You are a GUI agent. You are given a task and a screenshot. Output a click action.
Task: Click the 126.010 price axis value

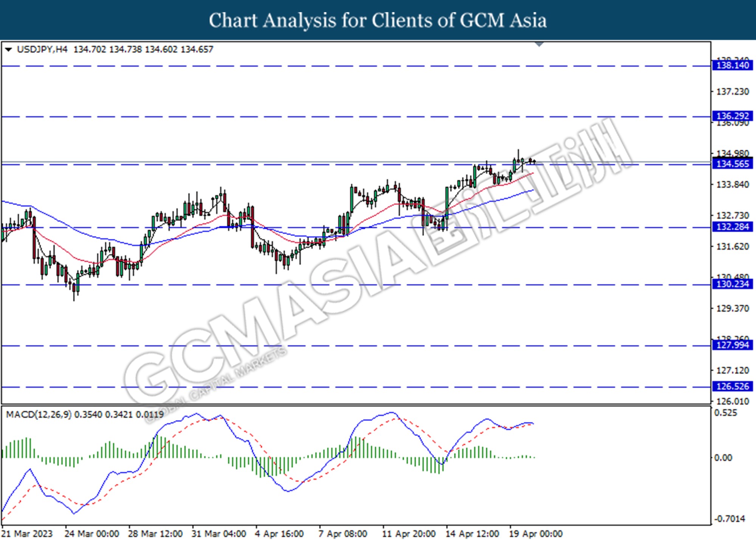pos(733,402)
